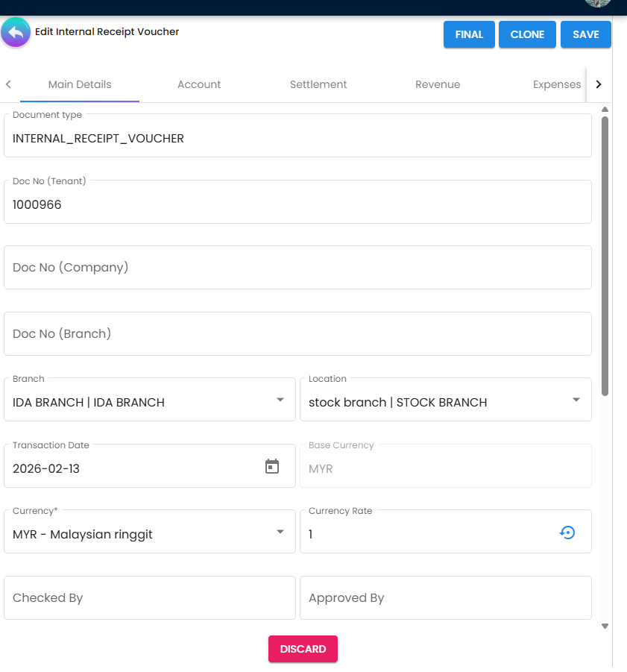Click the CLONE button
Screen dimensions: 627x672
[x=527, y=34]
